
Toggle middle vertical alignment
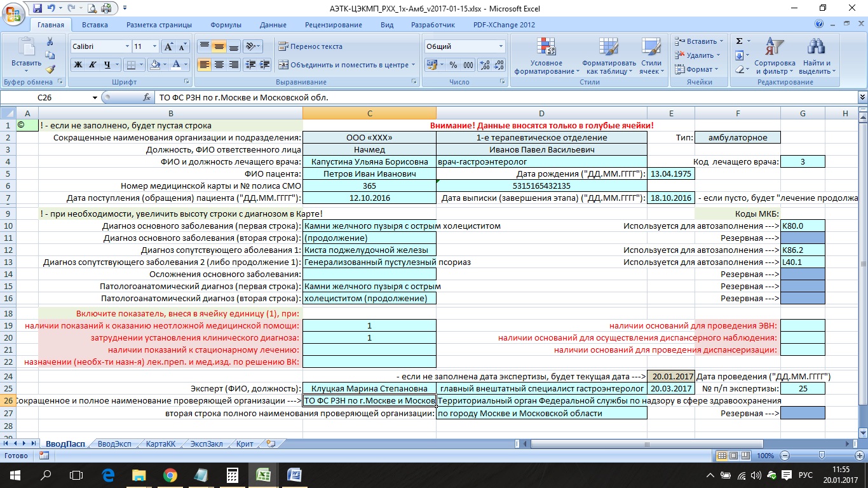(x=219, y=46)
